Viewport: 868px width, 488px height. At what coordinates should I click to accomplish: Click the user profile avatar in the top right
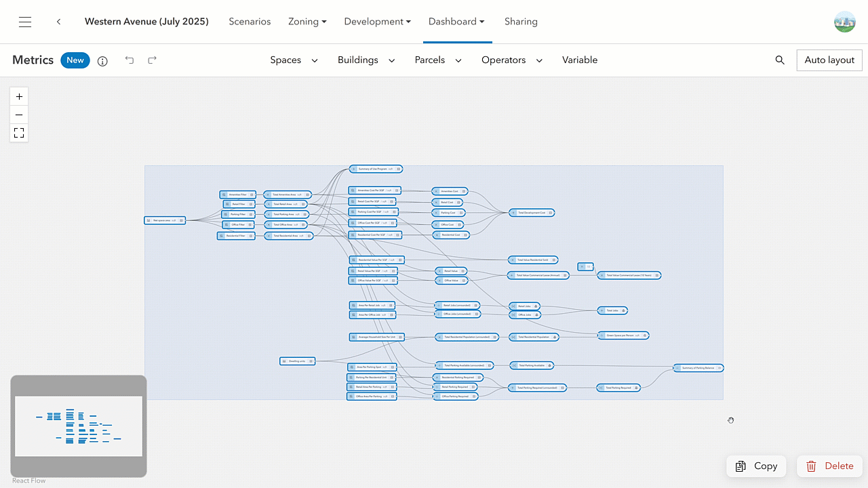[x=844, y=21]
